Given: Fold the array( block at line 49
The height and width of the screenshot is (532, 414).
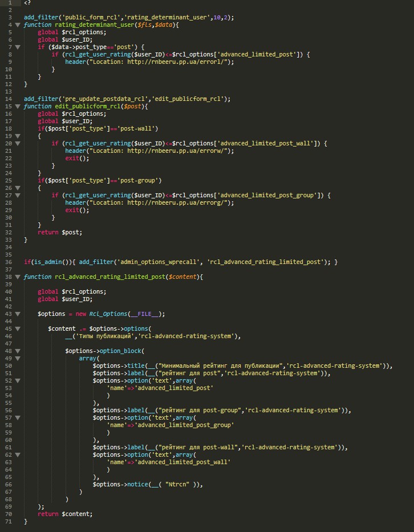Looking at the screenshot, I should click(x=18, y=358).
